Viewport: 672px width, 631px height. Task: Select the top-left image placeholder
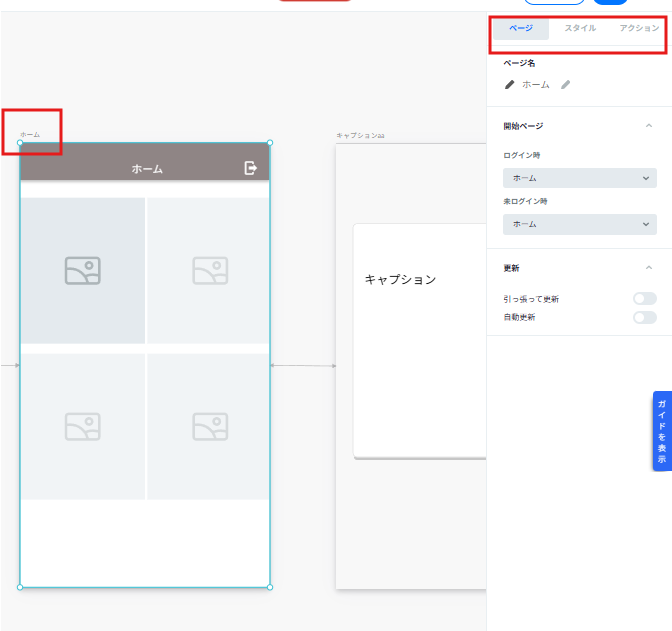click(x=83, y=270)
